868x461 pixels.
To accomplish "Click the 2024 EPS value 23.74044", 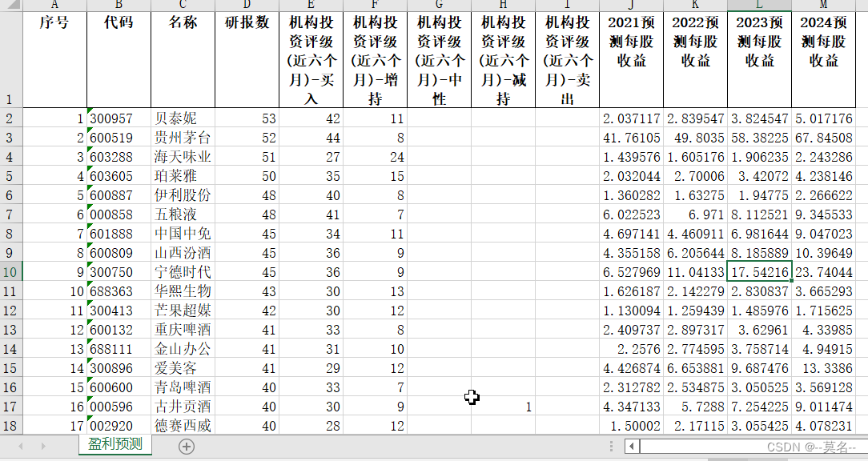I will point(824,272).
